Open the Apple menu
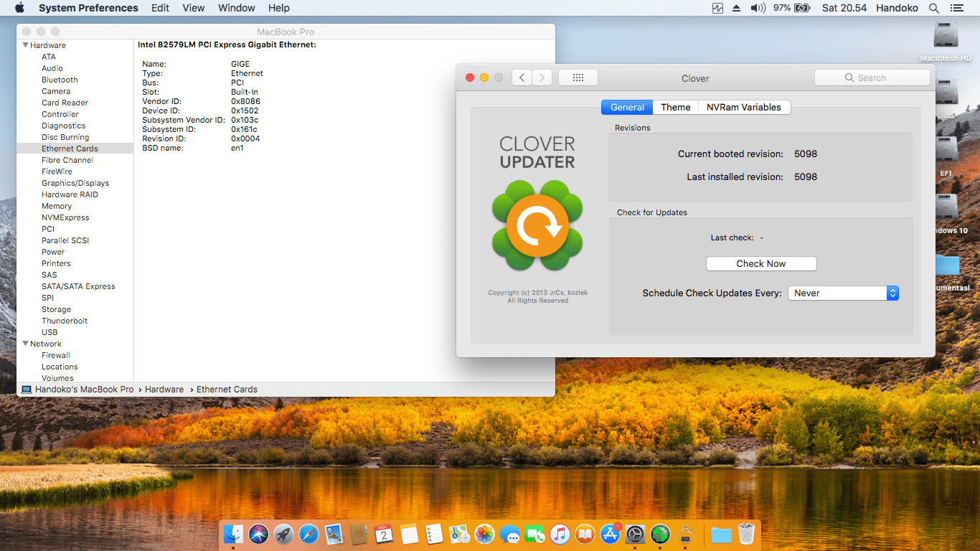This screenshot has height=551, width=980. click(19, 8)
